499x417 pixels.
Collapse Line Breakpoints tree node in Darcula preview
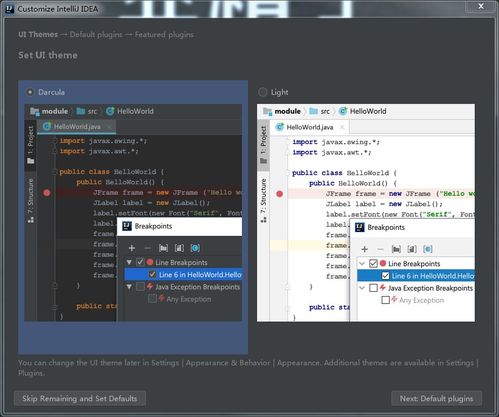click(x=129, y=262)
